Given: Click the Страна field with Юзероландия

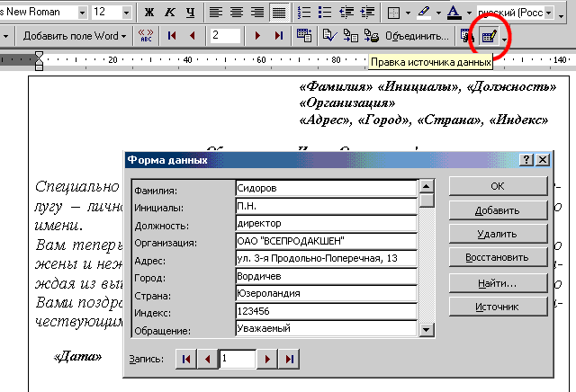Looking at the screenshot, I should coord(326,293).
